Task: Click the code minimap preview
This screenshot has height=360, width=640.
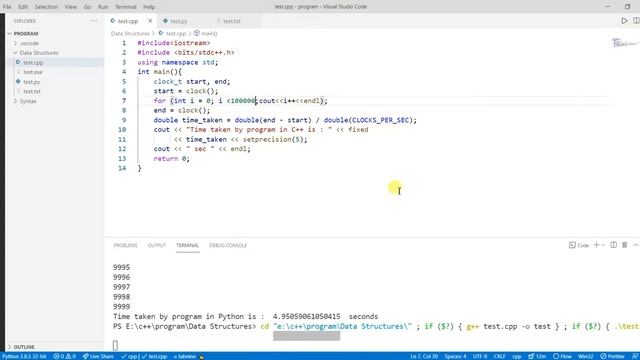Action: click(x=624, y=43)
